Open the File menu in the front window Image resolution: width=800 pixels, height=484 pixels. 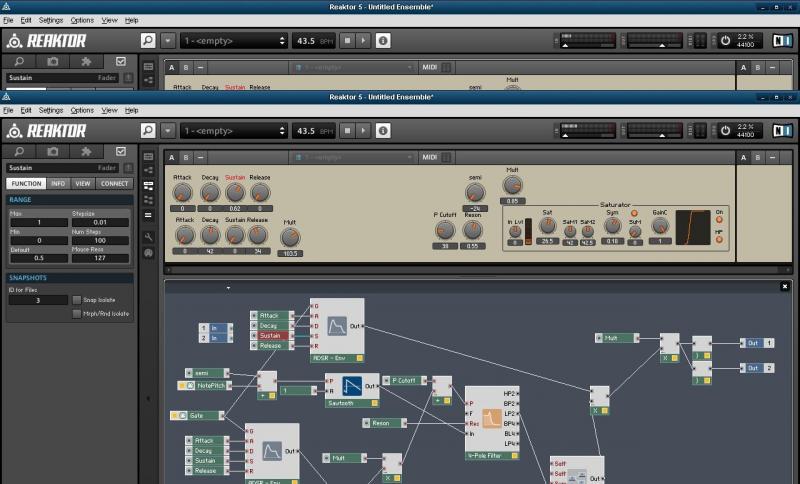(x=8, y=110)
